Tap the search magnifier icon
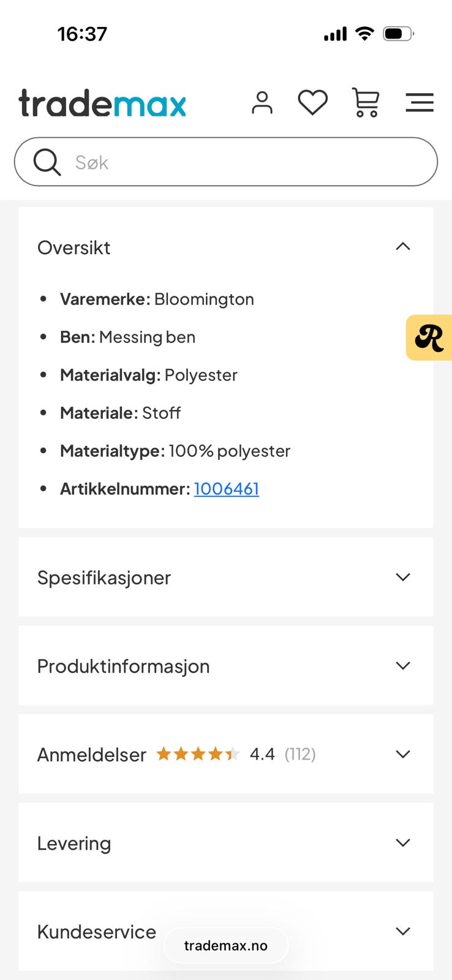Screen dimensions: 452x980 (x=47, y=162)
